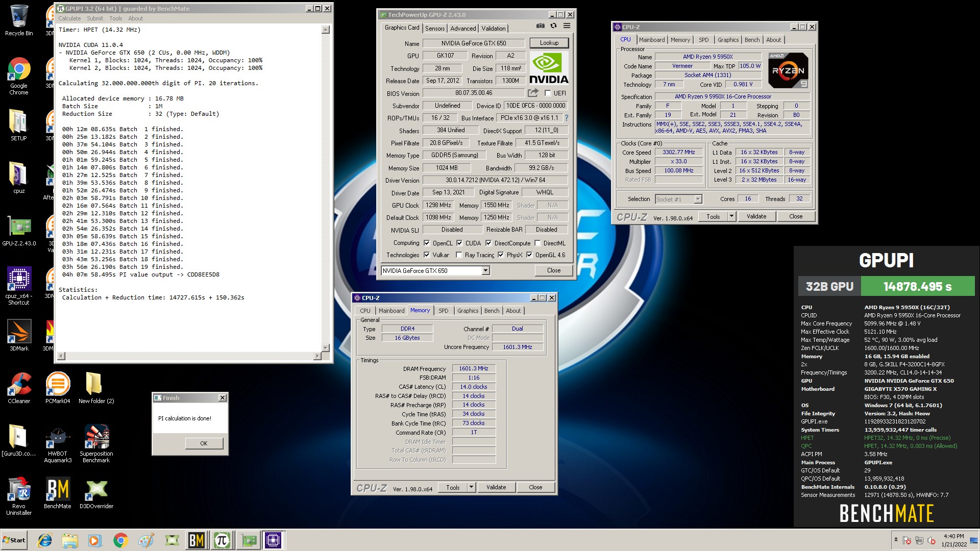
Task: Open the CPU-Z taskbar icon
Action: (x=273, y=540)
